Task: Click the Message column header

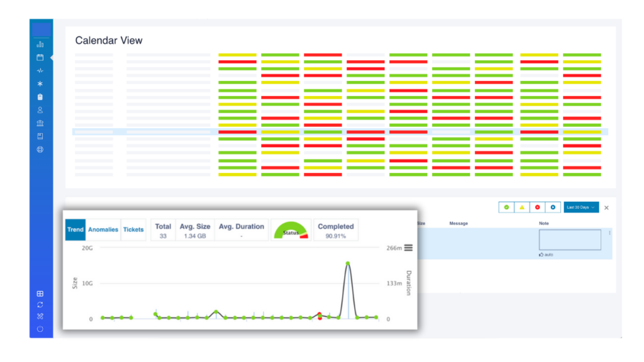Action: 458,223
